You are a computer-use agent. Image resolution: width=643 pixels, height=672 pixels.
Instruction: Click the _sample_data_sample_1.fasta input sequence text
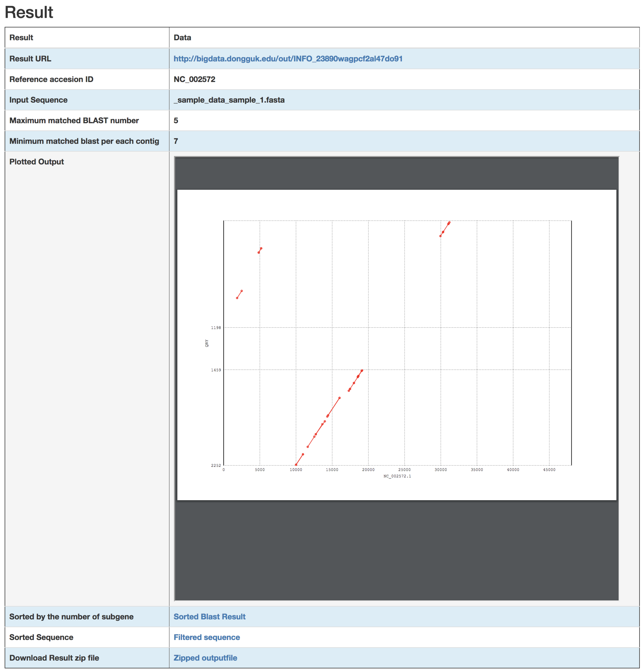coord(229,100)
